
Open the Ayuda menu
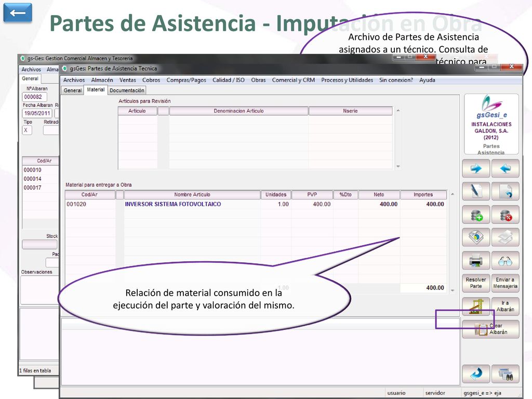[x=427, y=80]
